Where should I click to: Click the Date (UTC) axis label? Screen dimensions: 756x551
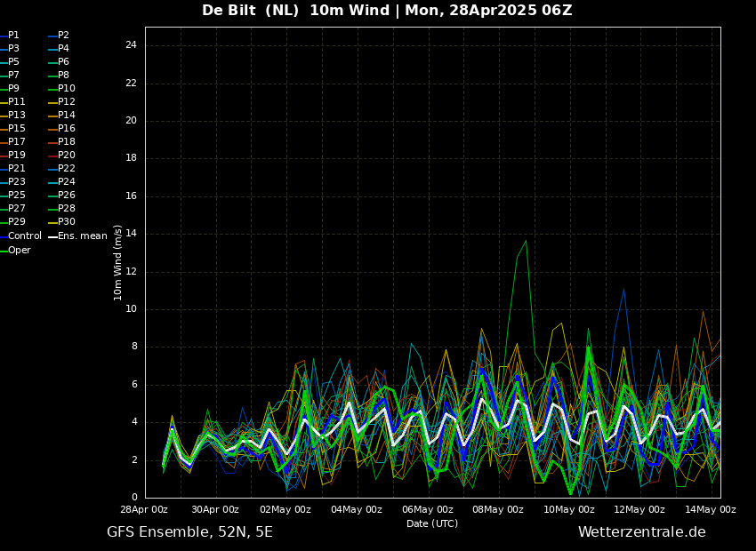[432, 524]
